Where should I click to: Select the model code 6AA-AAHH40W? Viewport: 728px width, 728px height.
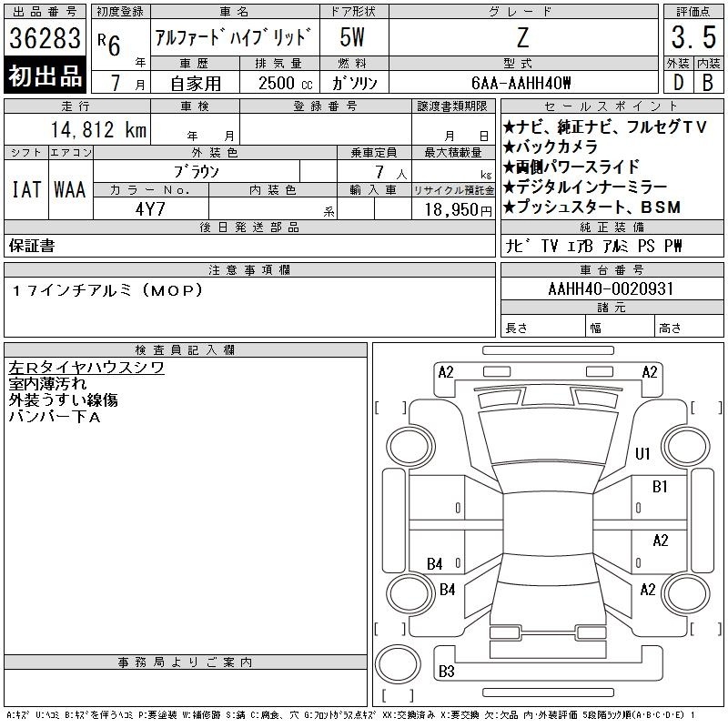pyautogui.click(x=521, y=83)
